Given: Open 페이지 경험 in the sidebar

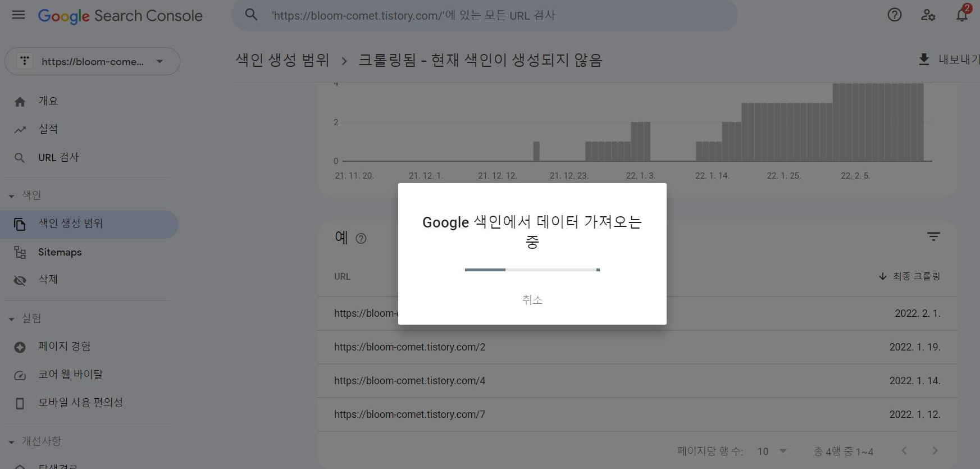Looking at the screenshot, I should (90, 347).
